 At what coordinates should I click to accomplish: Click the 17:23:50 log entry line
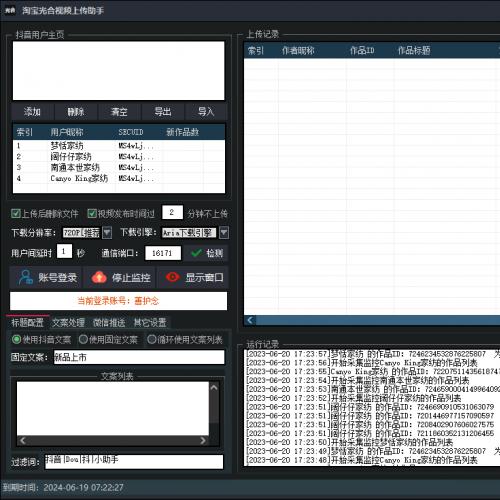click(349, 442)
